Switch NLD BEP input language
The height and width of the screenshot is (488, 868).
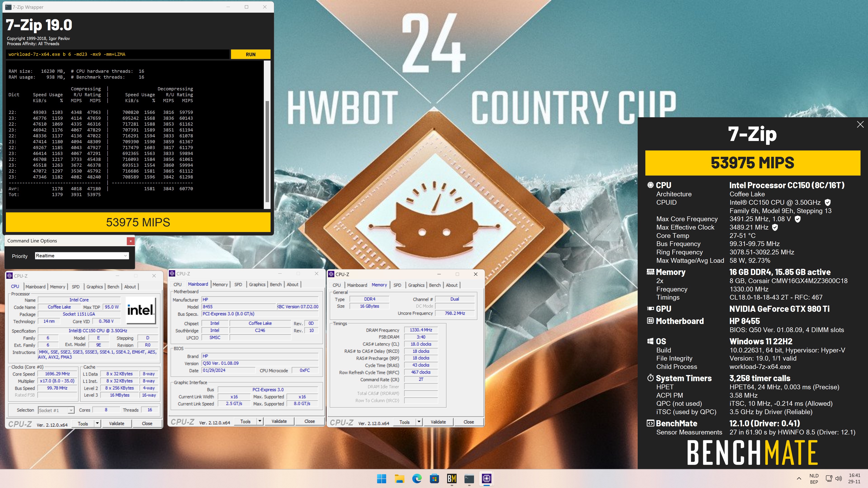coord(814,479)
